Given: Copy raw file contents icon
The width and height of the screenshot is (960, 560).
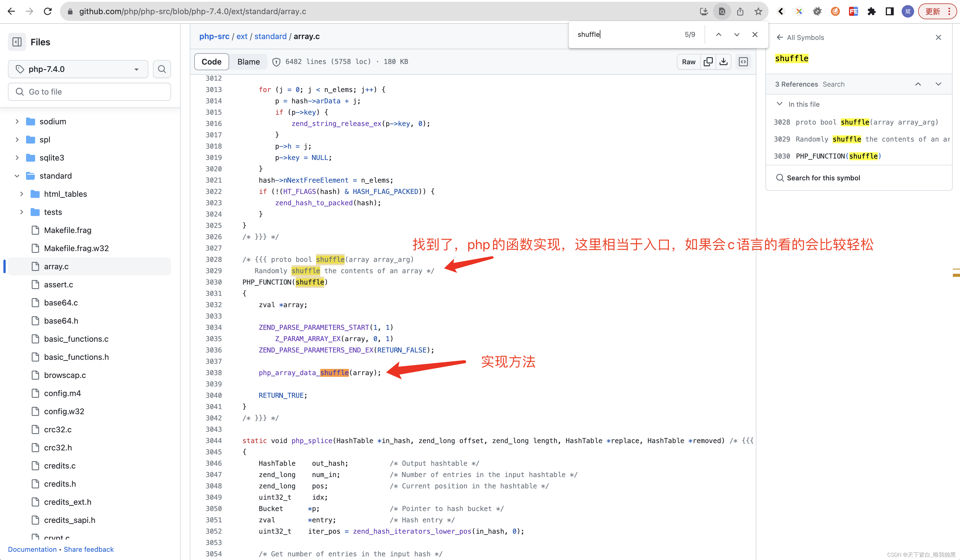Looking at the screenshot, I should pos(708,62).
